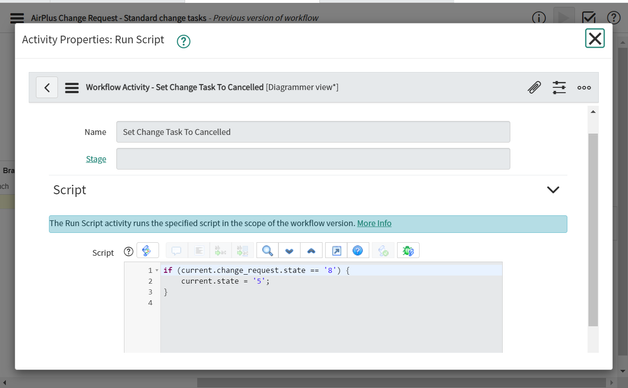Open the workflow editor hamburger menu
Screen dimensions: 628x388
point(17,18)
